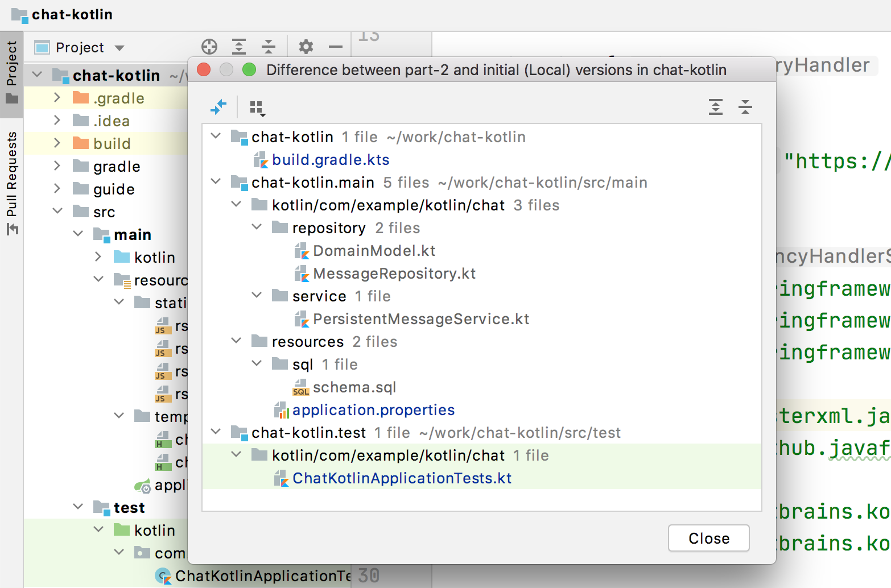Image resolution: width=891 pixels, height=588 pixels.
Task: Expand the .gradle folder in Project tree
Action: coord(57,98)
